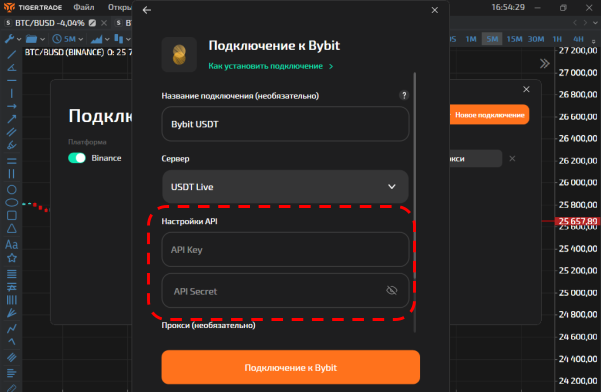601x392 pixels.
Task: Click the area chart type icon
Action: coord(97,39)
